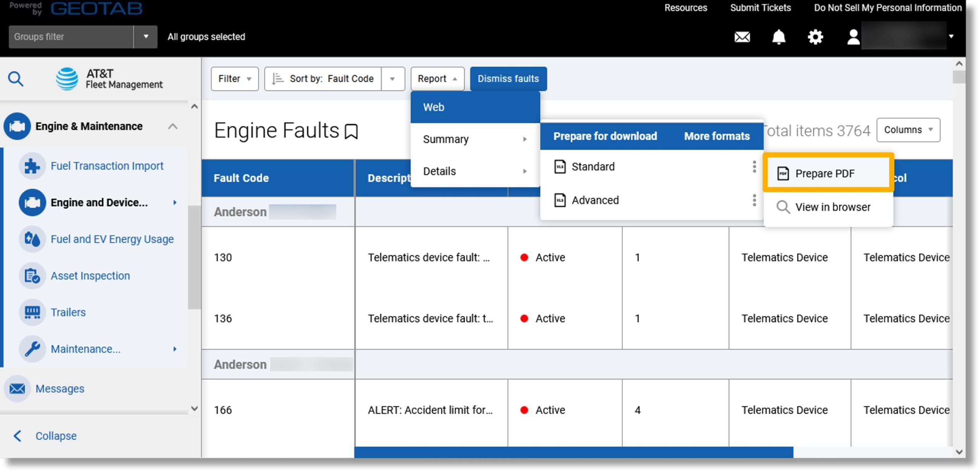Click fault code 166 cell
Screen dimensions: 980x472
pos(278,410)
